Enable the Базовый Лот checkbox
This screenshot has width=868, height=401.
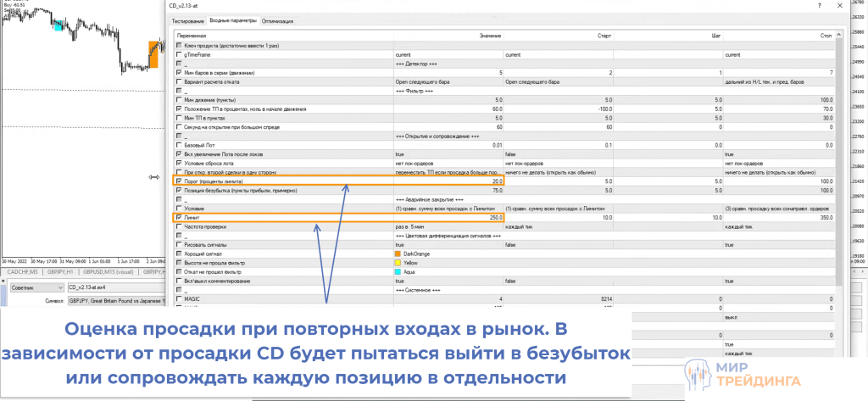point(178,146)
